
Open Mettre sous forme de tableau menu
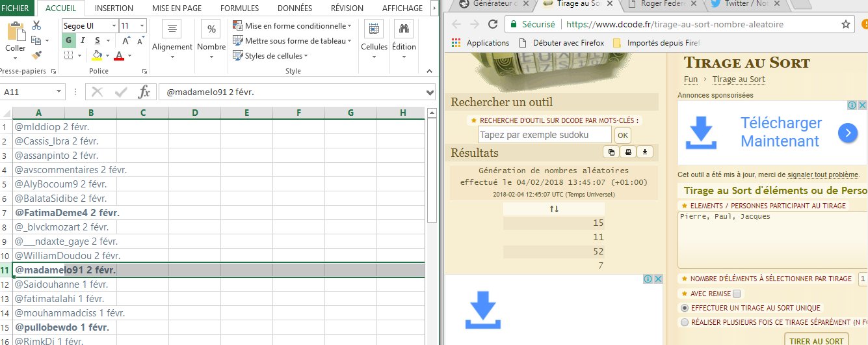(x=292, y=41)
